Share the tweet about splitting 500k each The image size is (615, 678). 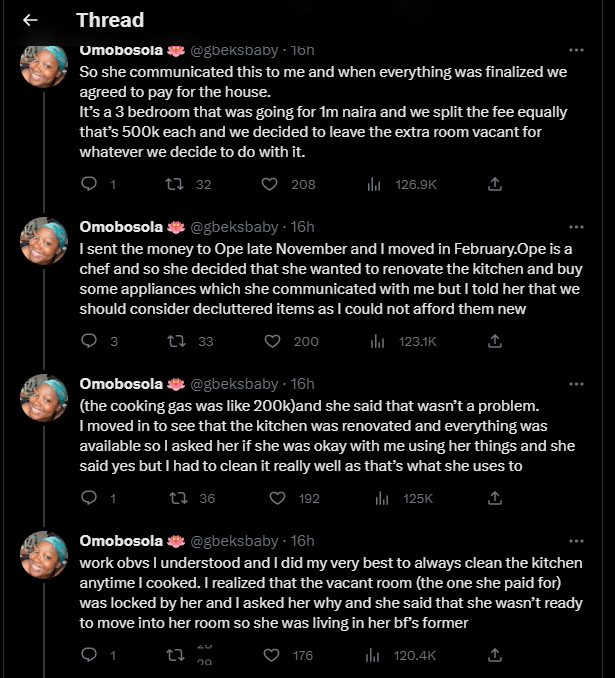coord(494,184)
